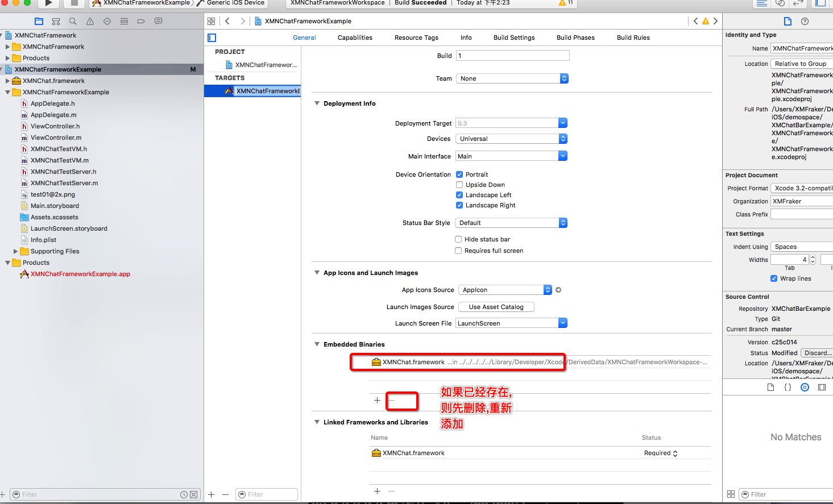
Task: Open the Debug navigator icon
Action: [x=124, y=21]
